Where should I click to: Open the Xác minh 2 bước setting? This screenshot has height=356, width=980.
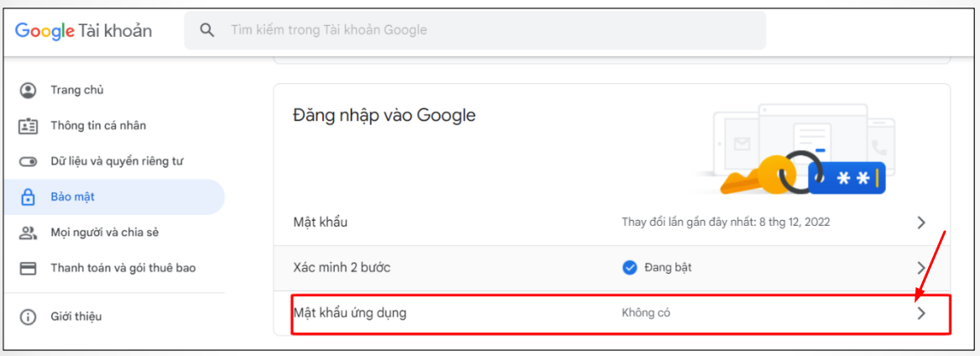[x=341, y=268]
